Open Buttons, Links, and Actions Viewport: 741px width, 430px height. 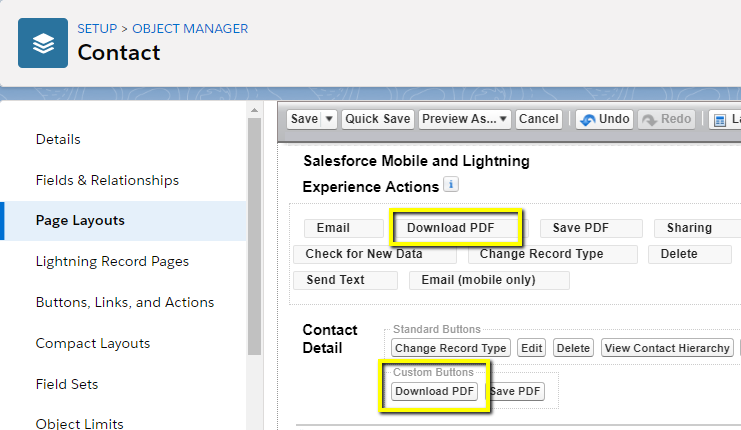(125, 302)
